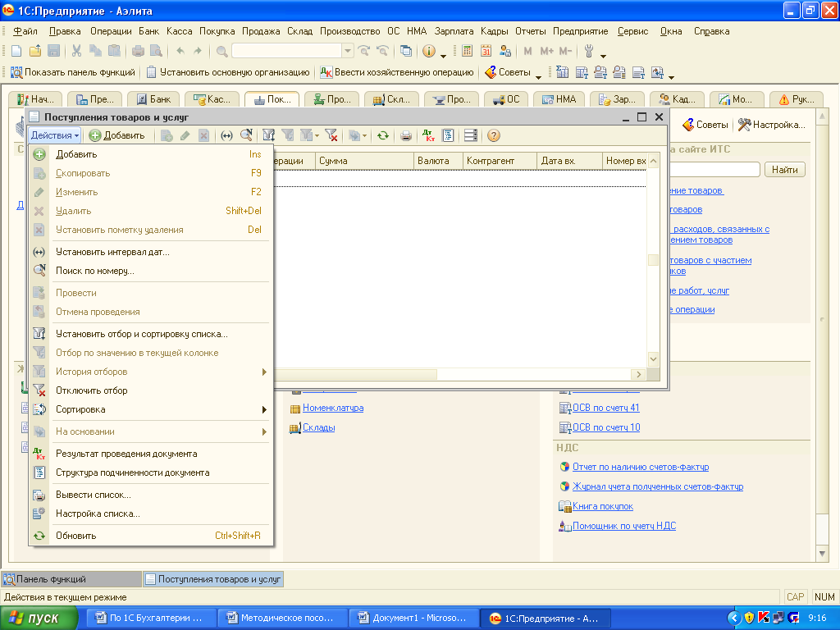Open the Склад menu

299,31
